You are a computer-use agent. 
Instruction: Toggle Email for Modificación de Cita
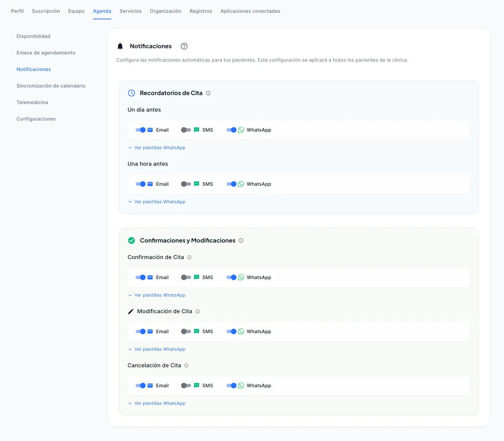(141, 331)
